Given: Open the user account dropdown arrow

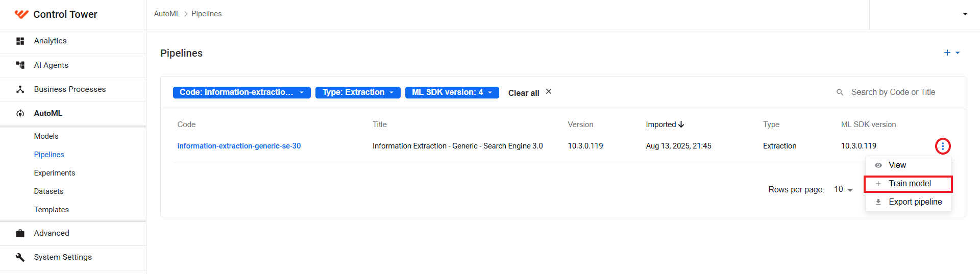Looking at the screenshot, I should pyautogui.click(x=965, y=14).
